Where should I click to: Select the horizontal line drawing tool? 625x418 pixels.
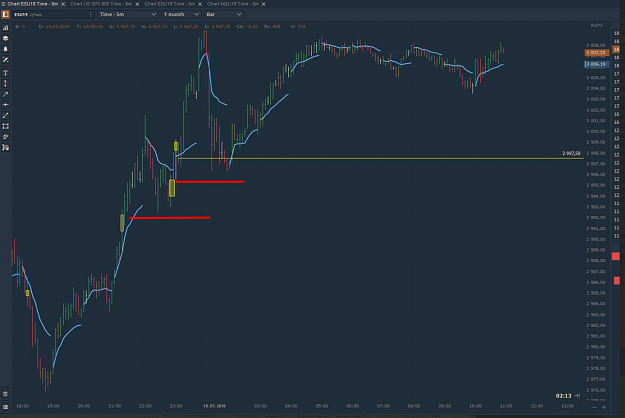click(x=6, y=105)
